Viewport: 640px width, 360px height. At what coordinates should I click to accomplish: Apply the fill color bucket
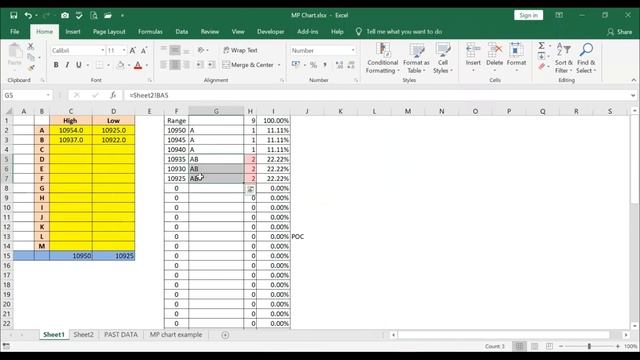[x=120, y=65]
